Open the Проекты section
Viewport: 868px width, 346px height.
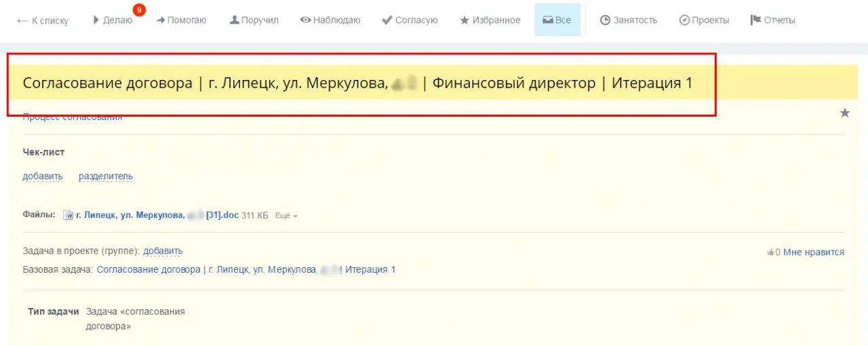point(704,20)
